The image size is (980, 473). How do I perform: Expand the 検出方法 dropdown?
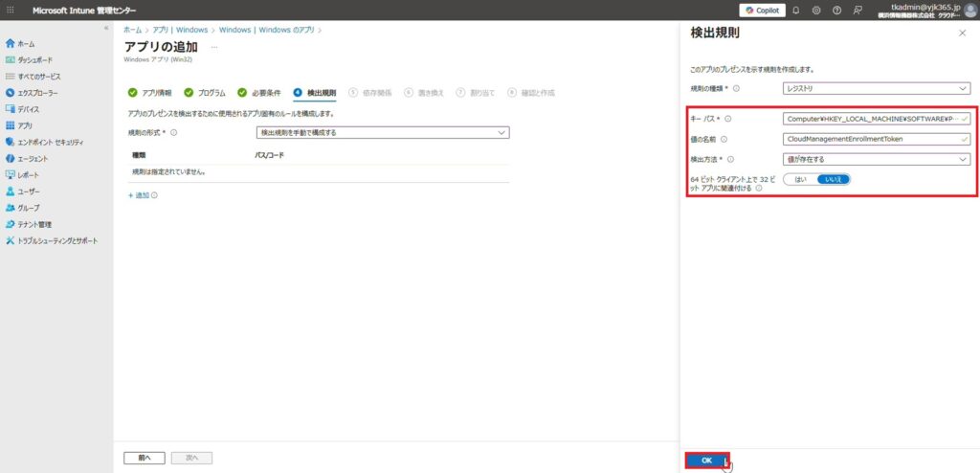coord(876,159)
